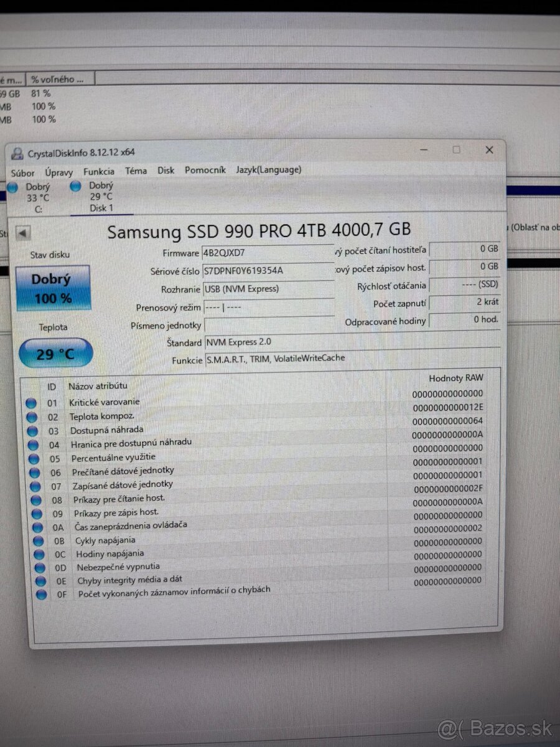The image size is (560, 747).
Task: Click the Hodnoty RAW column header
Action: (455, 378)
